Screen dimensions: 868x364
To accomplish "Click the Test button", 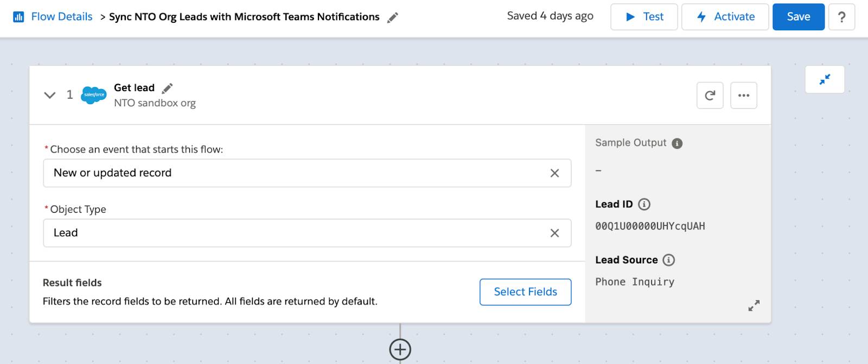I will point(644,17).
